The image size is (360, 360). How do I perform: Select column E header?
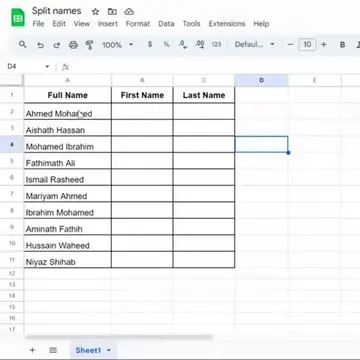[x=315, y=80]
